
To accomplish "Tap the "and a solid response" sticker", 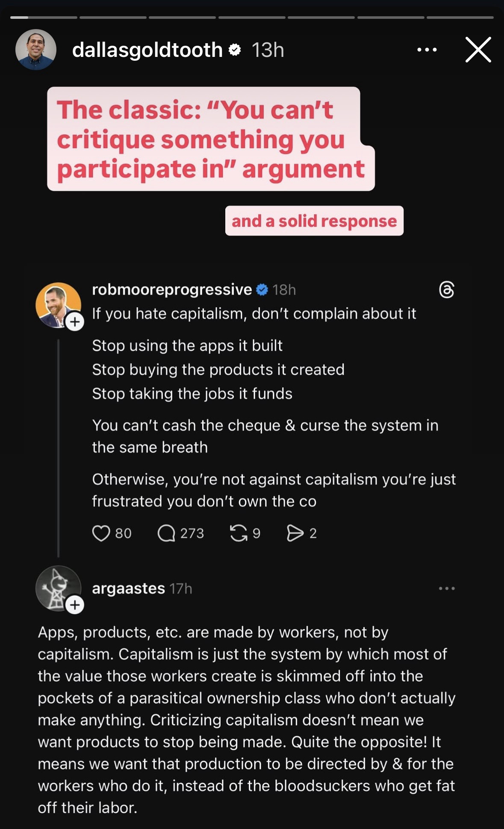I will coord(314,221).
